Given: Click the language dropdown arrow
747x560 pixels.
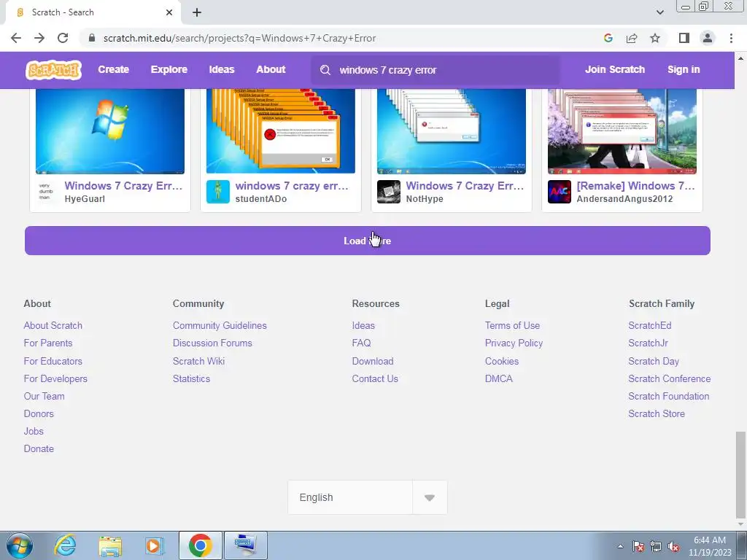Looking at the screenshot, I should pyautogui.click(x=430, y=497).
